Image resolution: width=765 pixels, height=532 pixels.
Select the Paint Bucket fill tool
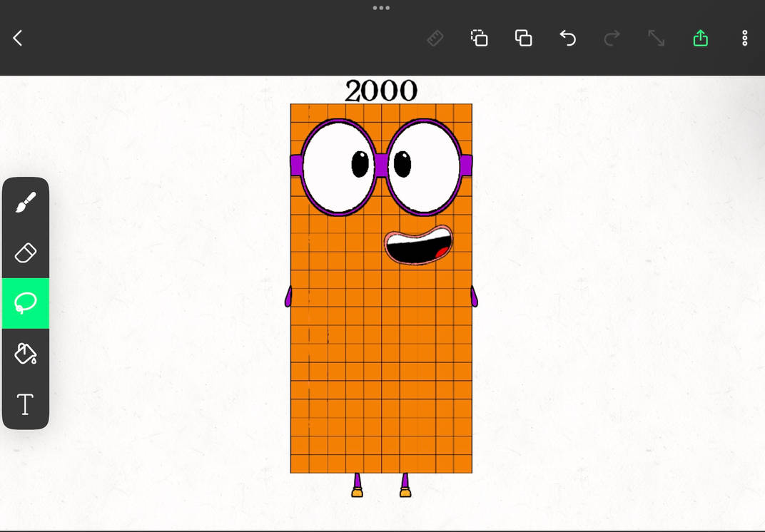tap(26, 354)
